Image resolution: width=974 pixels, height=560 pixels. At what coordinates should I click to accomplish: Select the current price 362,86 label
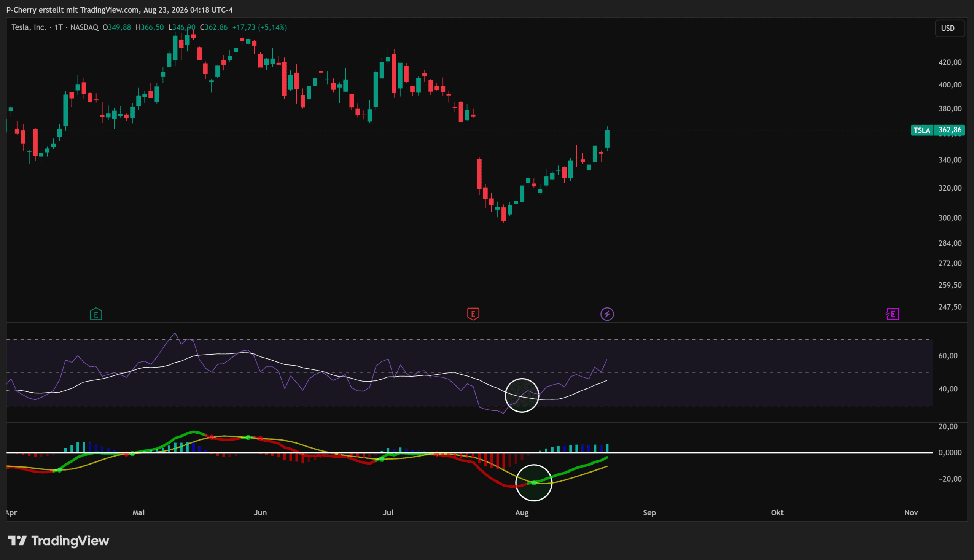coord(949,130)
